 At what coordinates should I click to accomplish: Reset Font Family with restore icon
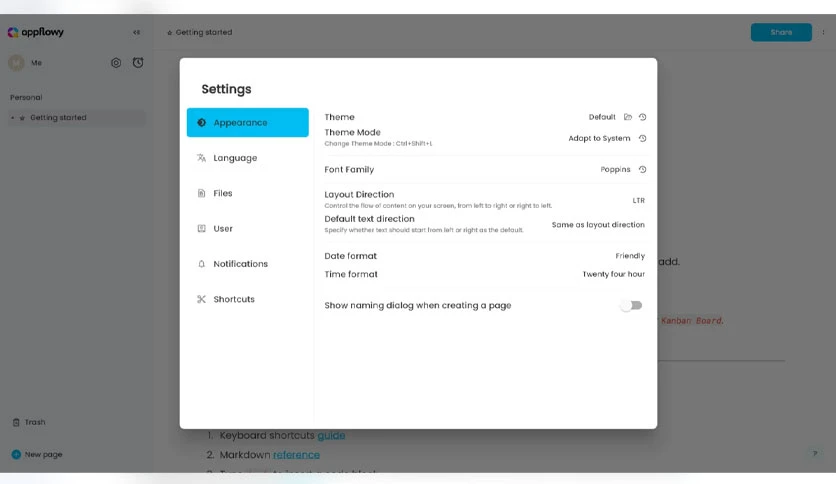[x=642, y=170]
